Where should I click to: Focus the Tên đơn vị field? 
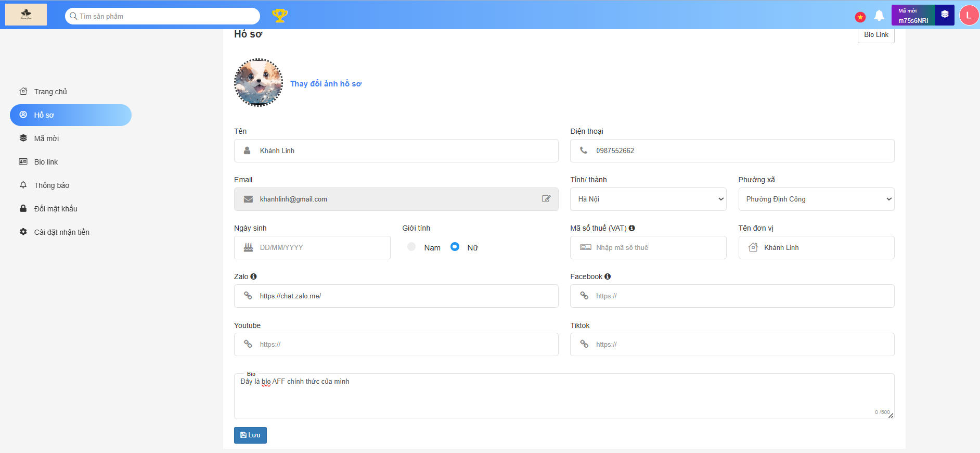click(816, 247)
